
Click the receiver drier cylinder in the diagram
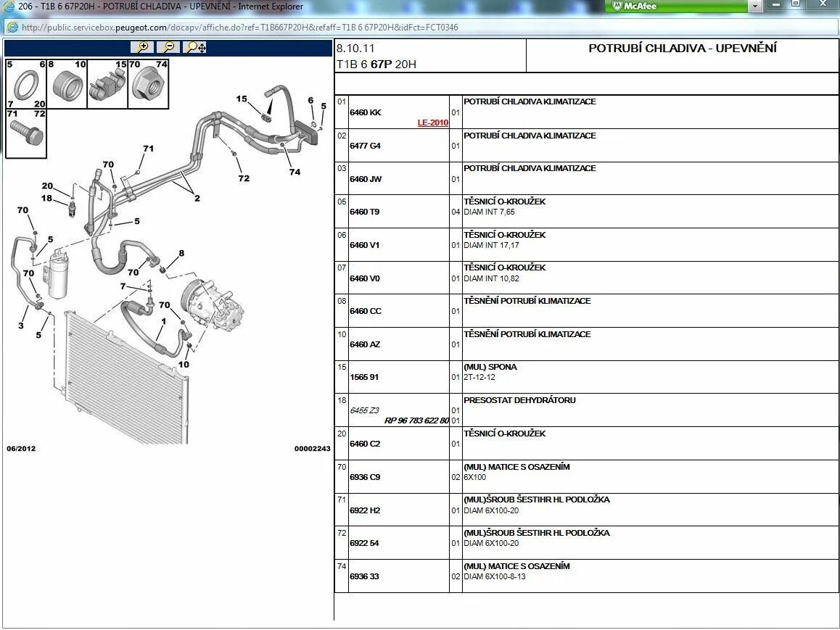click(58, 275)
